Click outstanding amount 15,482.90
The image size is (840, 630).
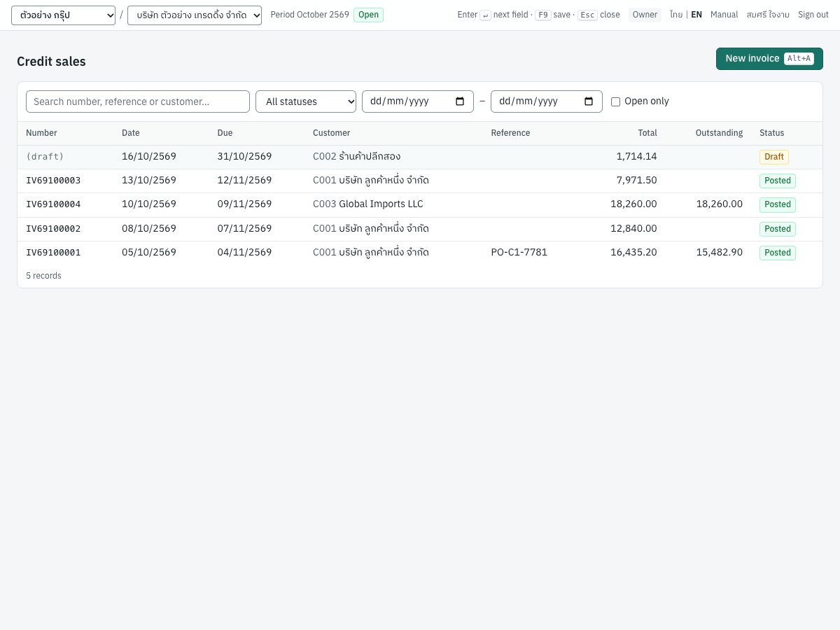click(x=720, y=253)
